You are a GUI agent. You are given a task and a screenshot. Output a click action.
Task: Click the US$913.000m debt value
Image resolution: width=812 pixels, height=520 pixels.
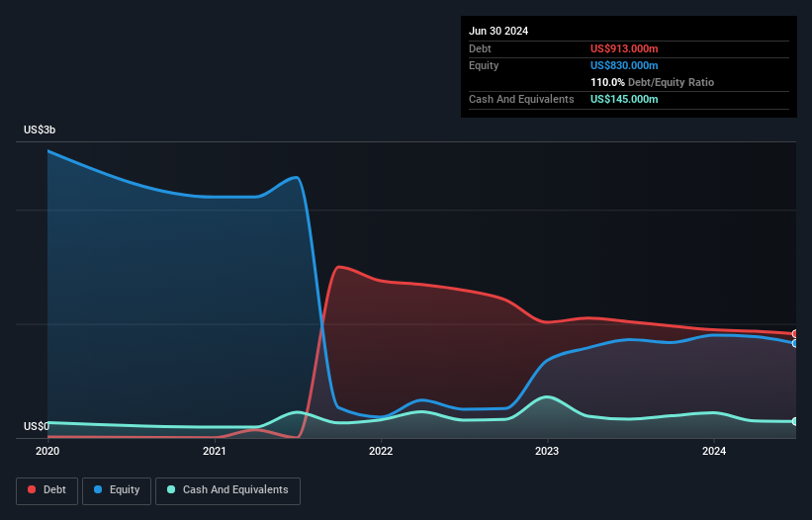coord(624,48)
